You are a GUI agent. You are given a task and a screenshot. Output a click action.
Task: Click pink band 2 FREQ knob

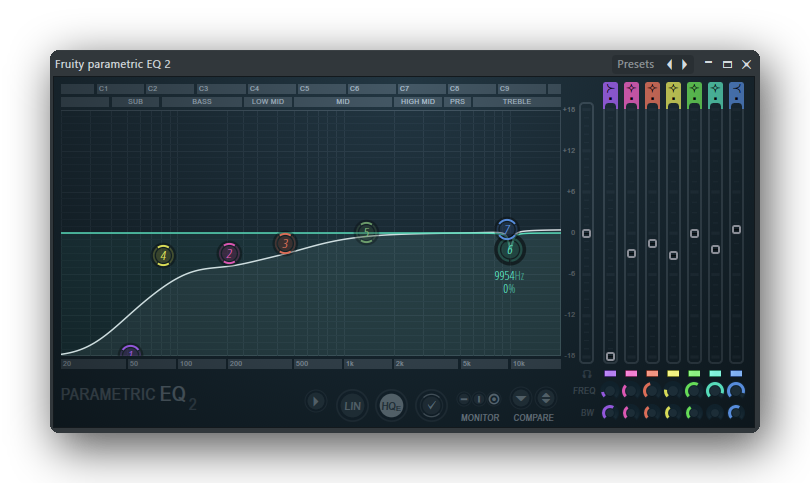pyautogui.click(x=631, y=391)
